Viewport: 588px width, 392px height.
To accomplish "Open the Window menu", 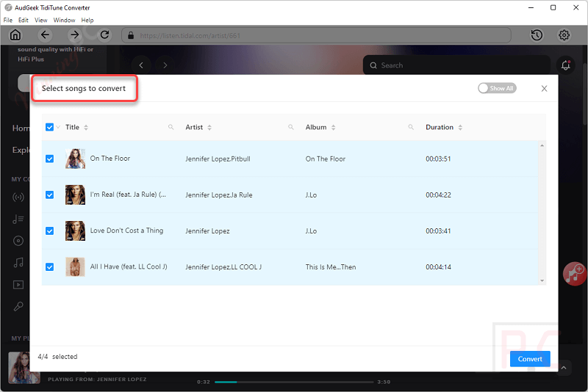I will (64, 21).
